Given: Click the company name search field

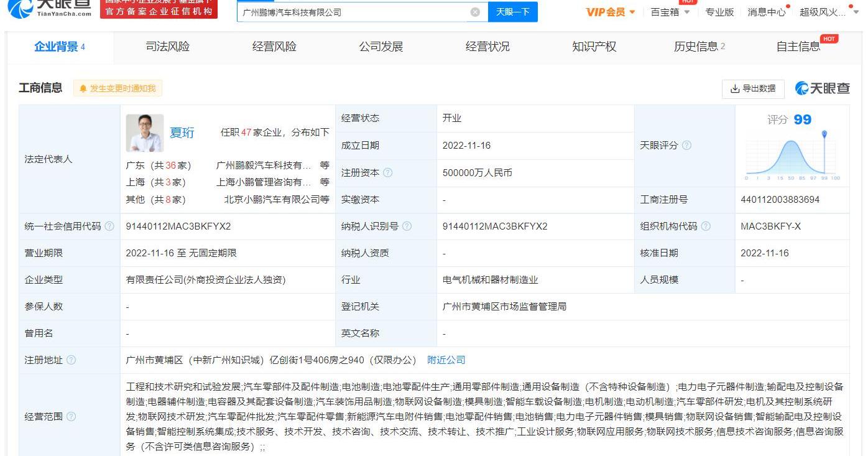Looking at the screenshot, I should pos(351,12).
